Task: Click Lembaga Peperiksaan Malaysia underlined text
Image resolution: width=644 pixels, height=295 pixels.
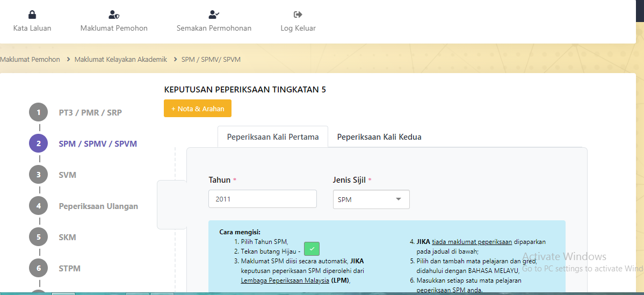Action: (x=285, y=280)
